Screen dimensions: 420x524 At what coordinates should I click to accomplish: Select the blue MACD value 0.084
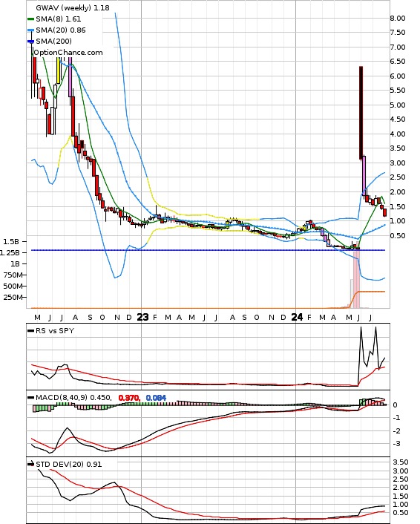[156, 398]
